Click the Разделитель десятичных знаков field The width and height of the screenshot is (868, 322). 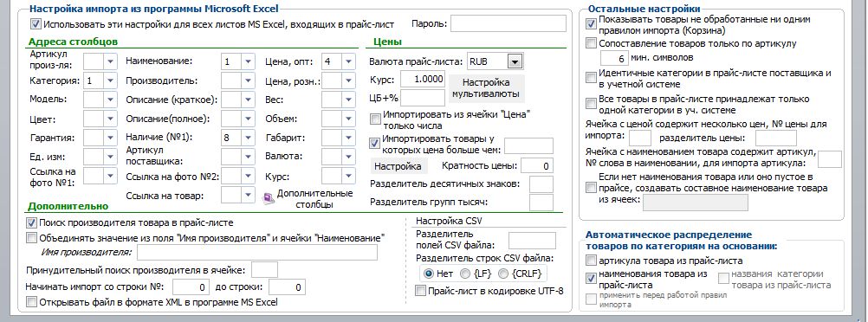point(541,184)
